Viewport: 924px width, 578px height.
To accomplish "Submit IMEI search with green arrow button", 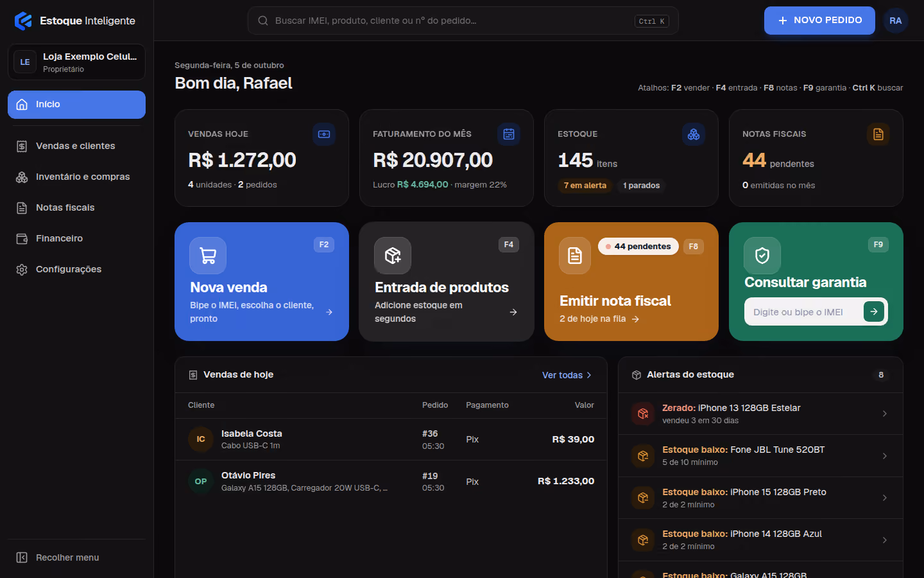I will click(x=874, y=311).
